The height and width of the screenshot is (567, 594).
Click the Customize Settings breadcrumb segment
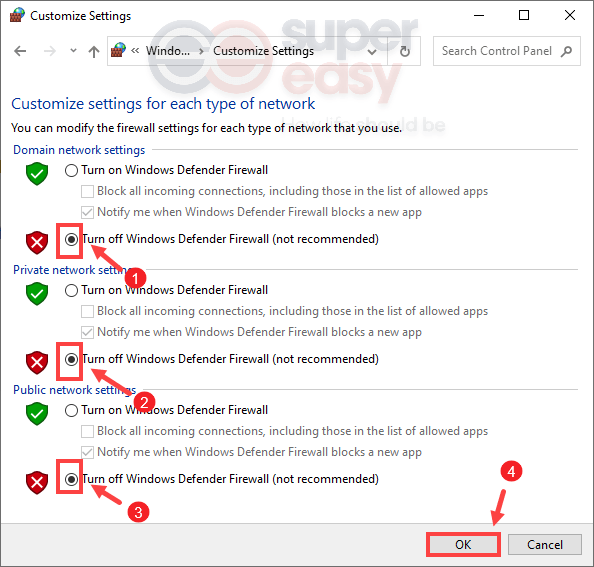point(263,51)
